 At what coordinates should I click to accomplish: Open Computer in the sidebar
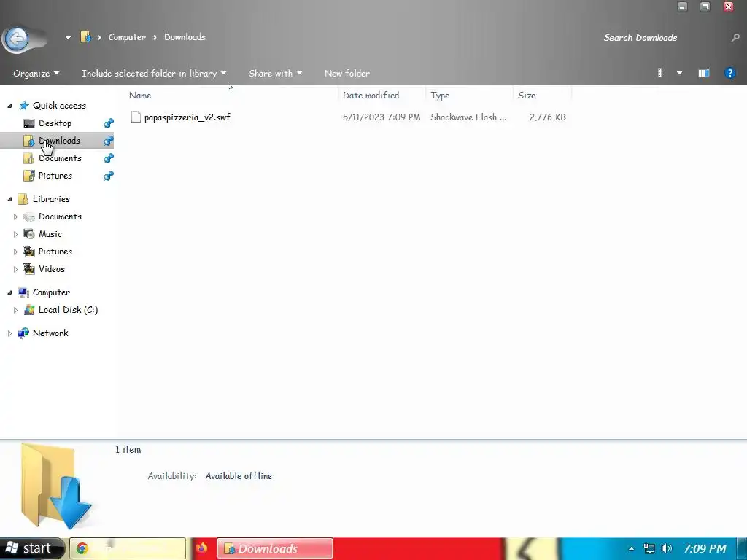pyautogui.click(x=51, y=292)
